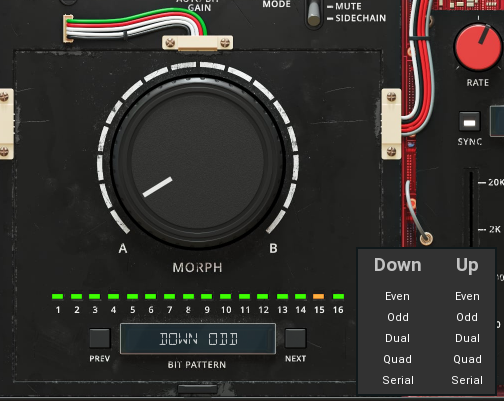Flip the MODE toggle switch

click(314, 14)
